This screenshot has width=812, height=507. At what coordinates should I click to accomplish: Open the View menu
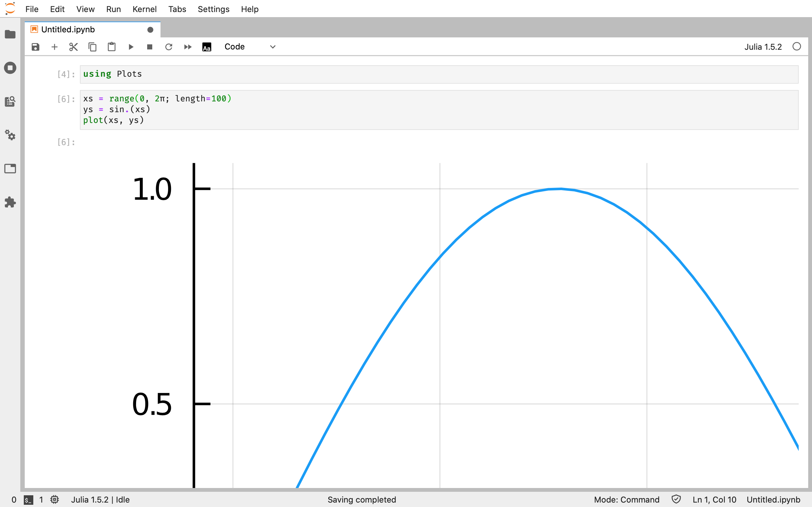point(85,9)
